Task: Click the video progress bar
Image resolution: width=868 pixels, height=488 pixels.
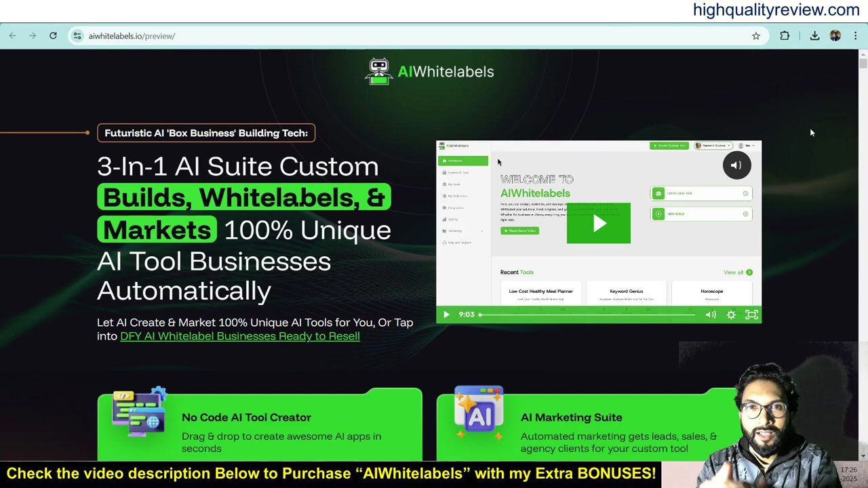Action: pyautogui.click(x=587, y=314)
